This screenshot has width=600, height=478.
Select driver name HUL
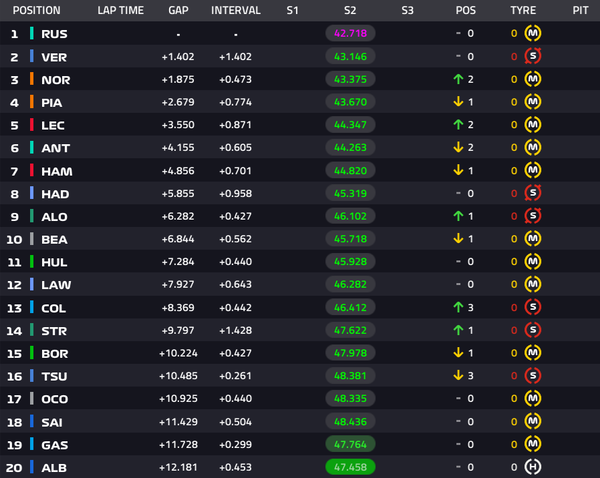click(x=54, y=262)
